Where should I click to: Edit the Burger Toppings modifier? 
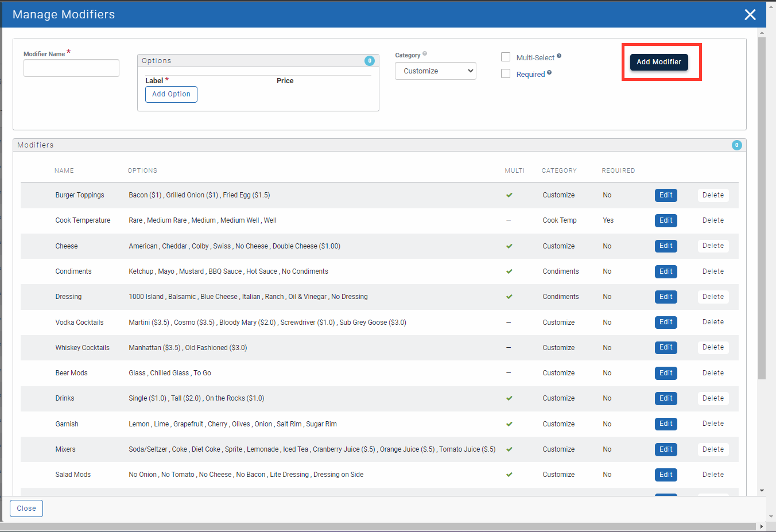point(666,195)
